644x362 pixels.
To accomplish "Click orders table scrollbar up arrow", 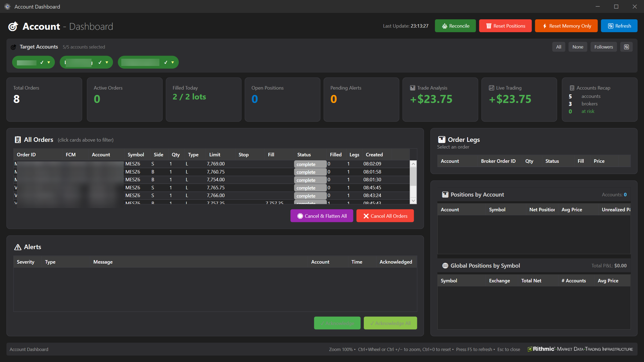I will 413,164.
